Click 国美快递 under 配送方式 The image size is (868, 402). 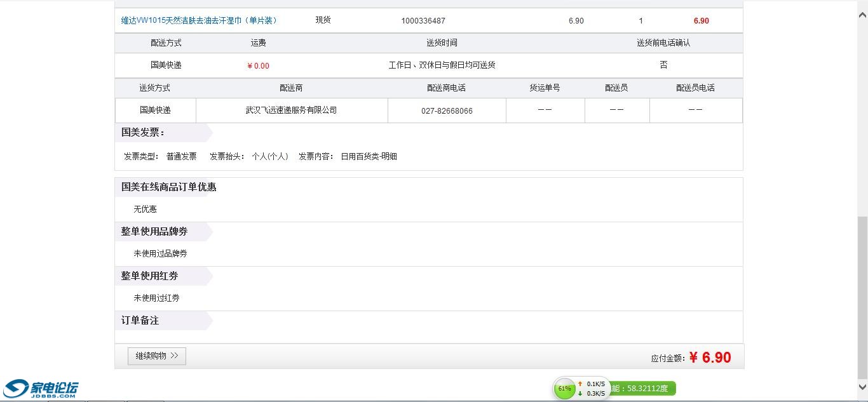point(166,65)
